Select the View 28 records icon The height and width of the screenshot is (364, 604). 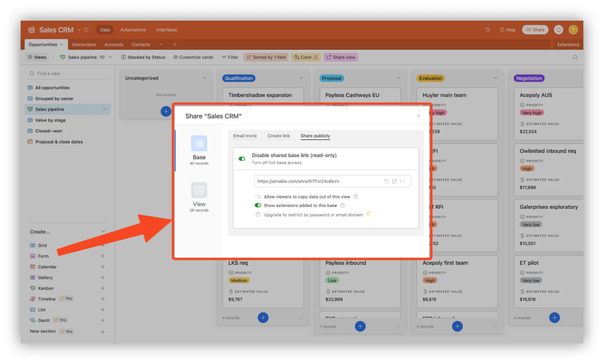[199, 190]
